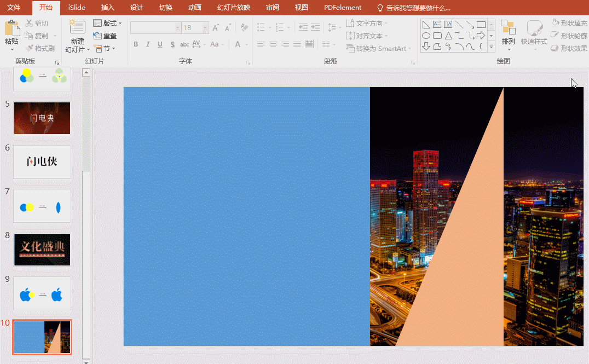Image resolution: width=589 pixels, height=364 pixels.
Task: Click 重置 to reset the slide
Action: pyautogui.click(x=105, y=36)
